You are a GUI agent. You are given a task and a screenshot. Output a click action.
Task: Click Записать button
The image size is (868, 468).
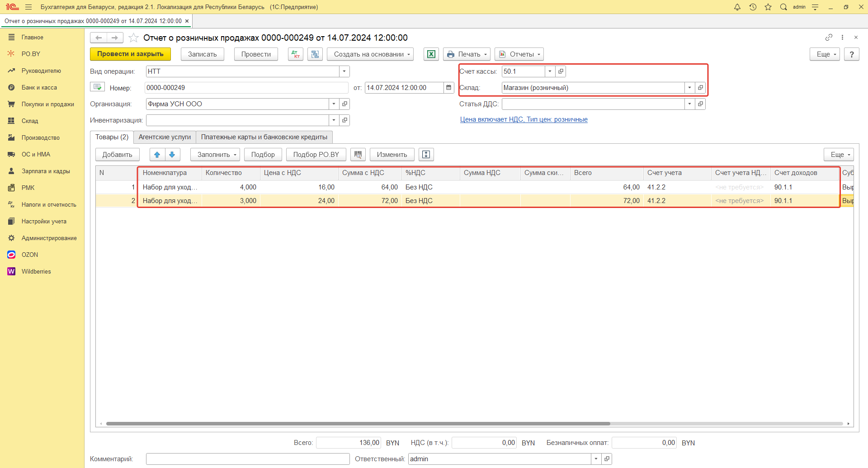click(203, 54)
